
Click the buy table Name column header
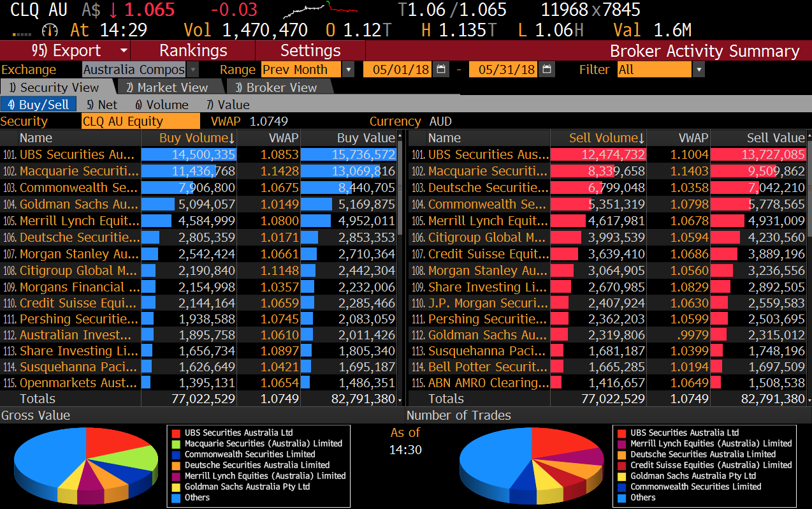pyautogui.click(x=71, y=138)
